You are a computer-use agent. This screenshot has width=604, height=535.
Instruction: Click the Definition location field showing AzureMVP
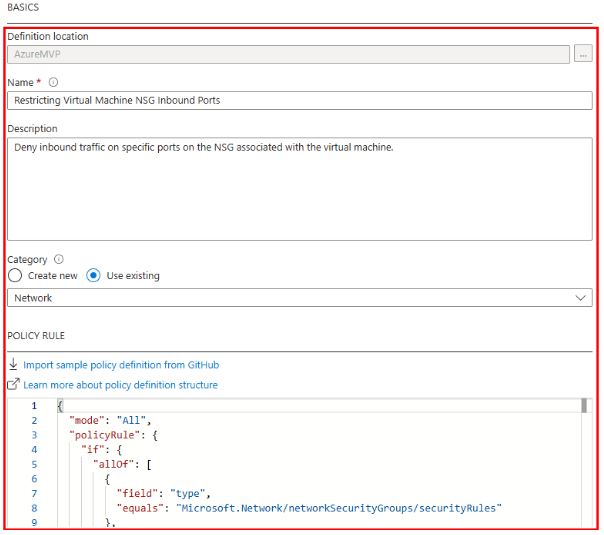pos(288,54)
